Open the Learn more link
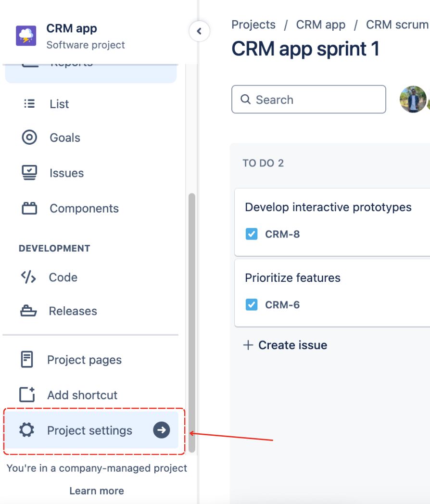The height and width of the screenshot is (504, 430). (96, 491)
